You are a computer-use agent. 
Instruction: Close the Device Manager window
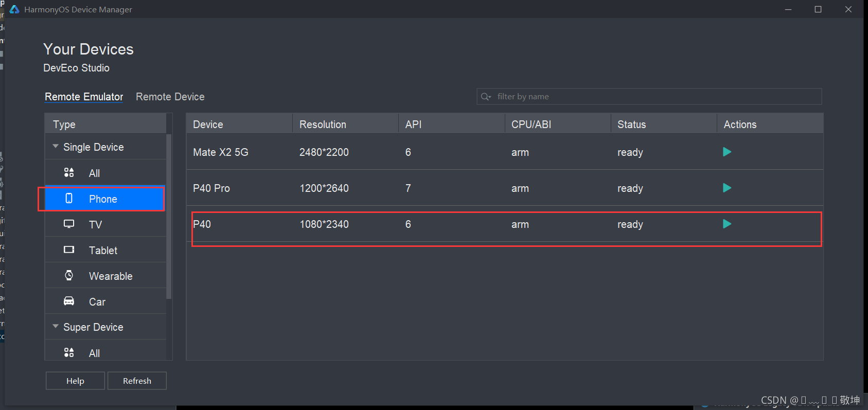(x=848, y=9)
